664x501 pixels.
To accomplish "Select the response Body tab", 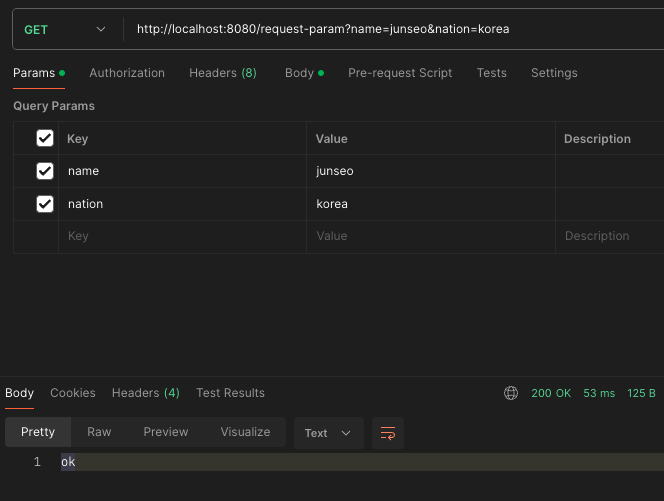I will 19,393.
